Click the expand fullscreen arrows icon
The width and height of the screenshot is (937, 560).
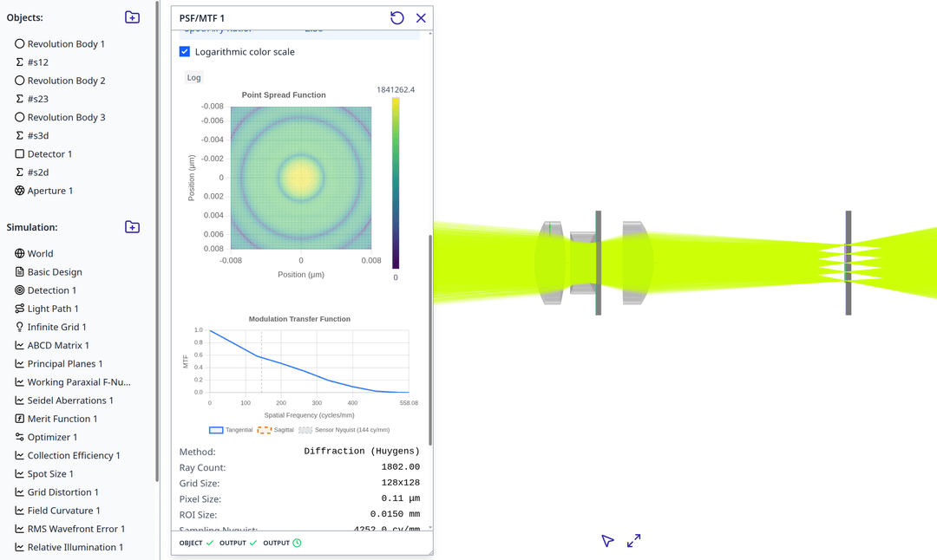point(634,541)
